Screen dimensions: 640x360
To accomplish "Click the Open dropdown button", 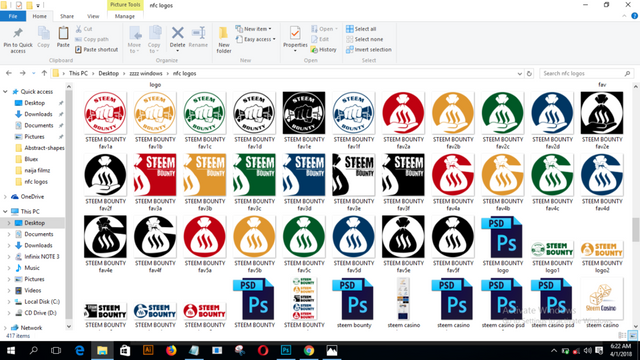I will tap(324, 29).
